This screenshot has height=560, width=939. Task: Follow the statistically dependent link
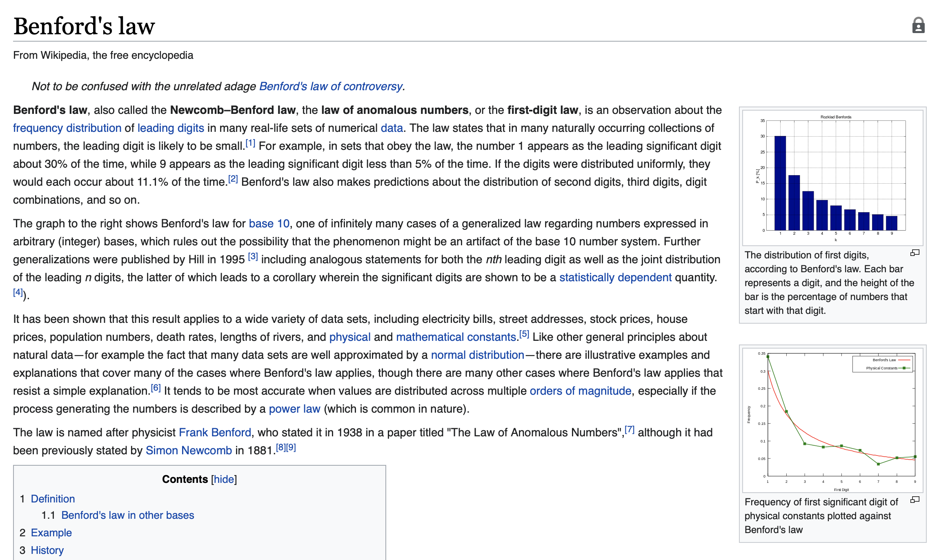coord(615,278)
